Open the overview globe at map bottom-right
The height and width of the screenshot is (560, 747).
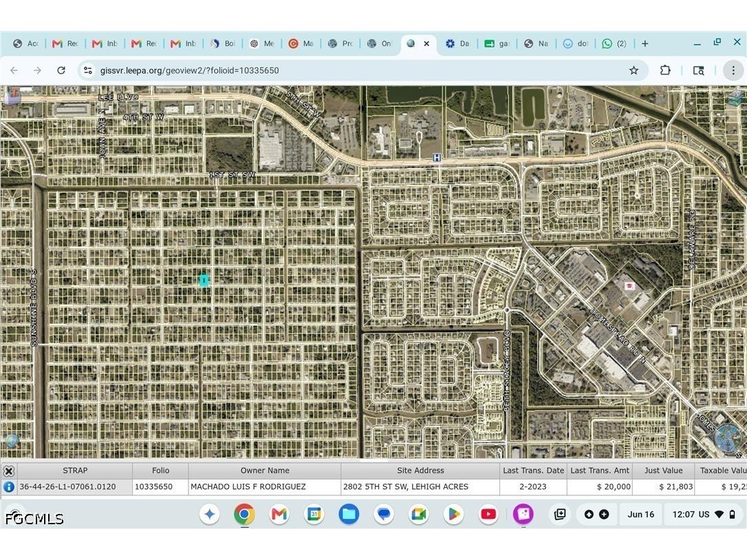[728, 437]
